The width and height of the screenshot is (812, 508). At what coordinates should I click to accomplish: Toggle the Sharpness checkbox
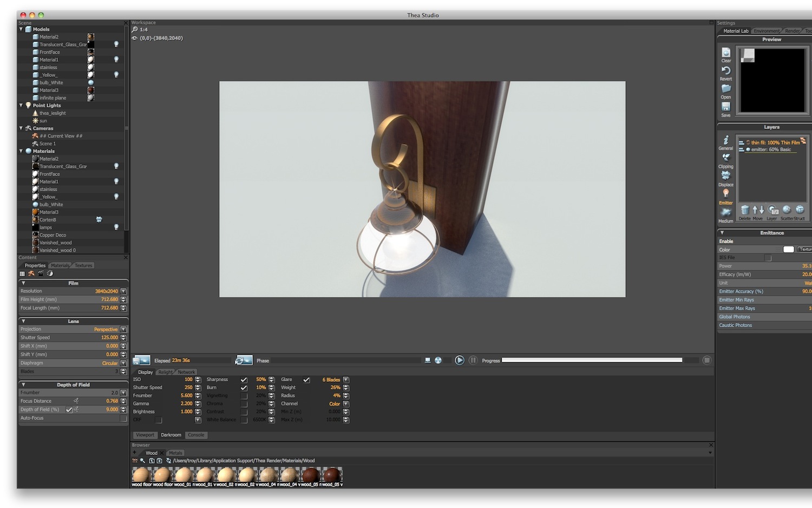244,380
